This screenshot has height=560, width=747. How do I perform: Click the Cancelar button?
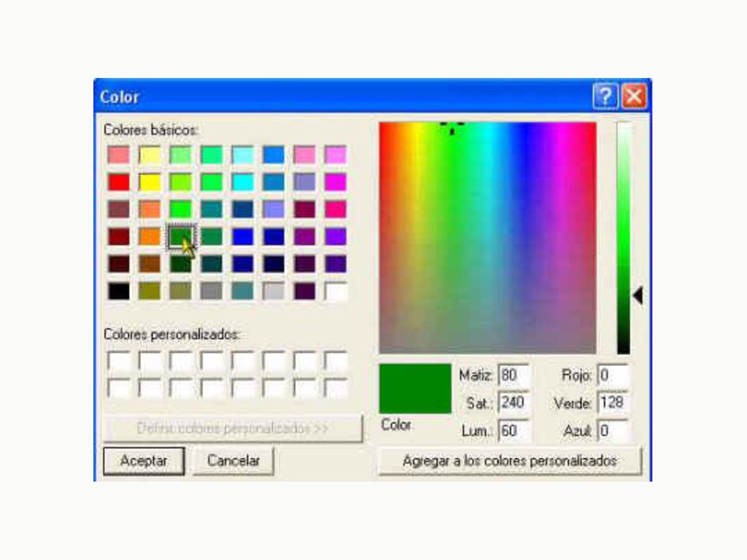click(233, 461)
